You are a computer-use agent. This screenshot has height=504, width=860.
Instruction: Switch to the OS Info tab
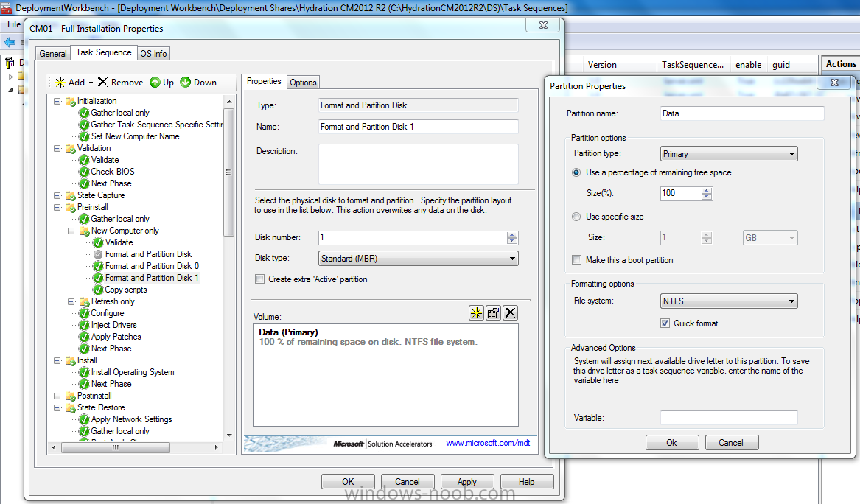click(x=153, y=54)
